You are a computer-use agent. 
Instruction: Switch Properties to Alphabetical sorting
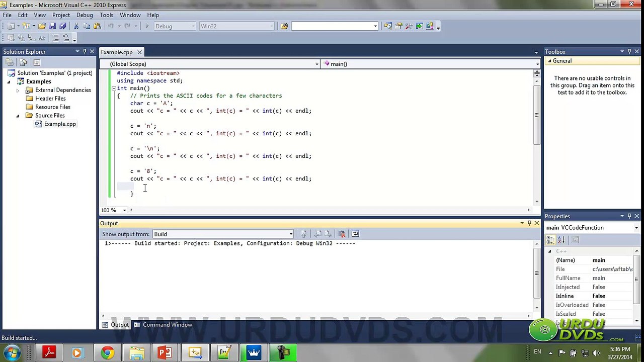pos(561,240)
